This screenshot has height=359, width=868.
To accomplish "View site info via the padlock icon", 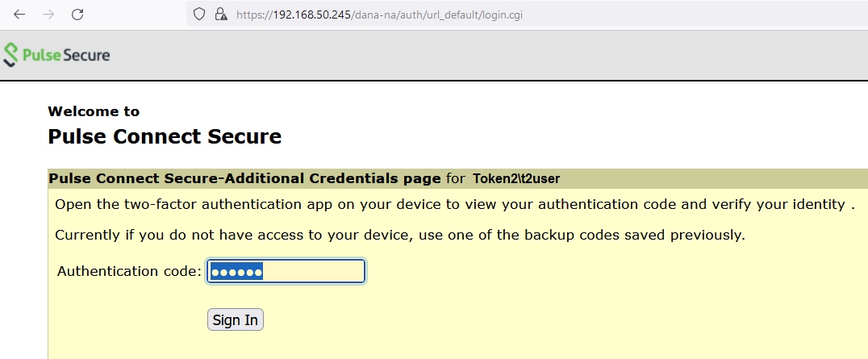I will pyautogui.click(x=221, y=15).
